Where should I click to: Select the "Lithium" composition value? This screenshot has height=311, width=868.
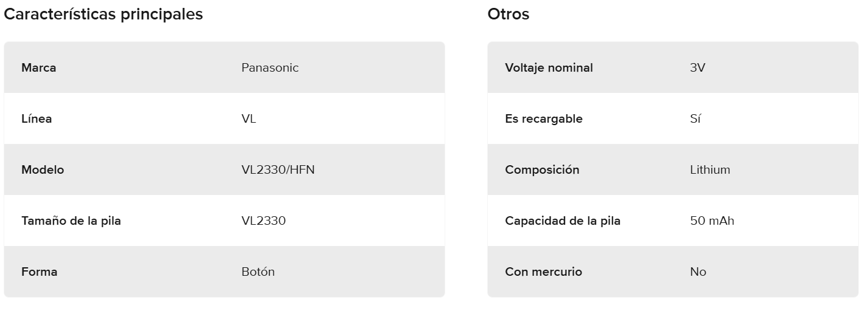(710, 169)
